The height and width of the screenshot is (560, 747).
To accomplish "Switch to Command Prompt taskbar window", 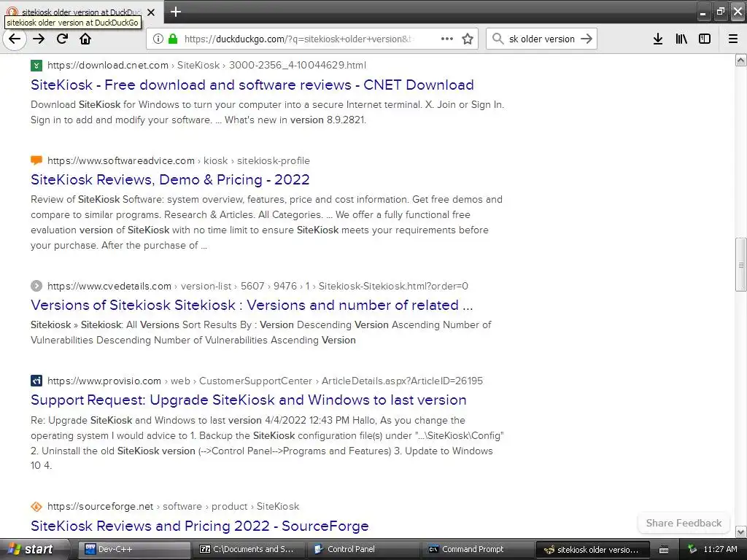I will [x=479, y=549].
